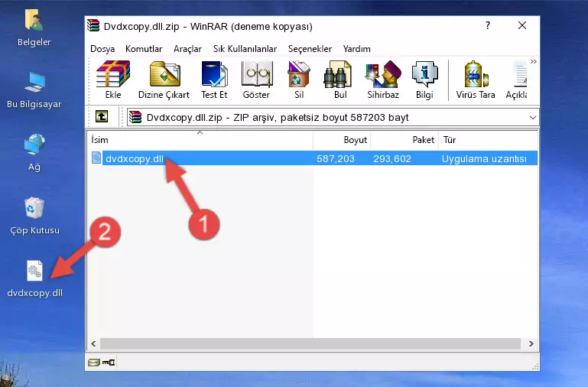The height and width of the screenshot is (387, 588).
Task: Open the Araçlar menu
Action: click(x=187, y=49)
